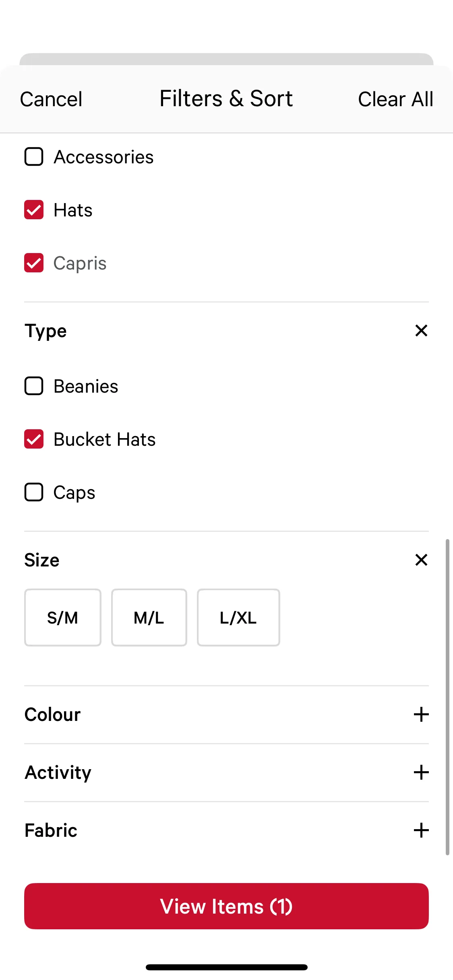
Task: Disable the Bucket Hats filter
Action: click(34, 439)
